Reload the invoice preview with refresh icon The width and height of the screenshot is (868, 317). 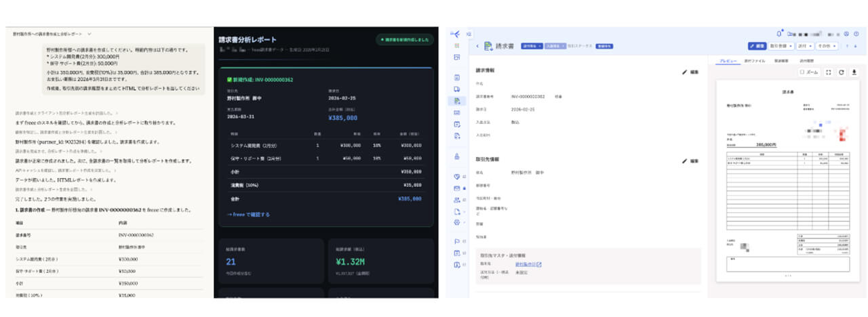click(842, 72)
